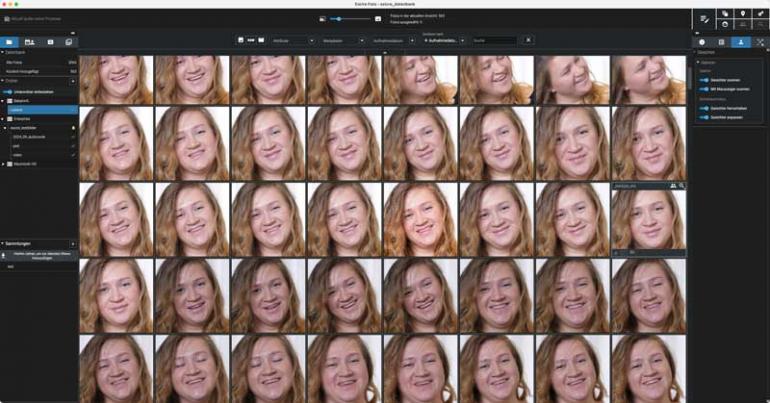The image size is (770, 403).
Task: Collapse the Gesichter section in the right panel
Action: pos(695,52)
